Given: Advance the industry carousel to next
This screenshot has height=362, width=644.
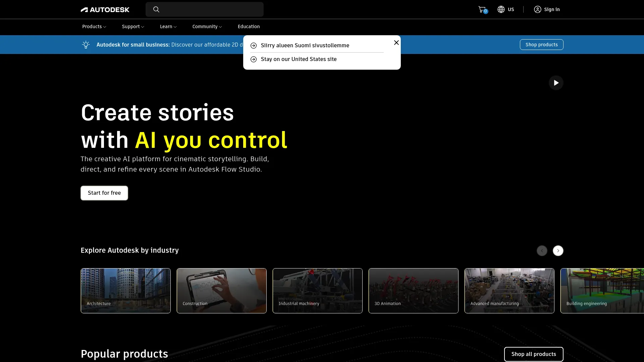Looking at the screenshot, I should click(558, 251).
